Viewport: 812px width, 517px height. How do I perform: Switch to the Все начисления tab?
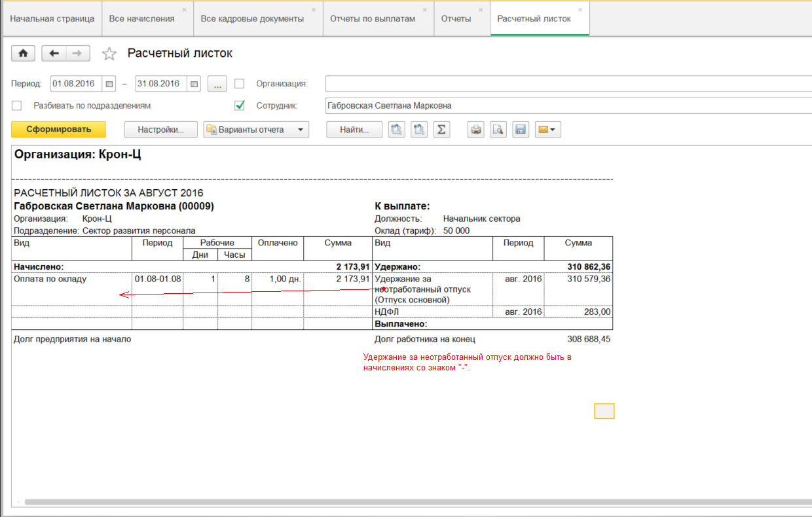pos(141,19)
